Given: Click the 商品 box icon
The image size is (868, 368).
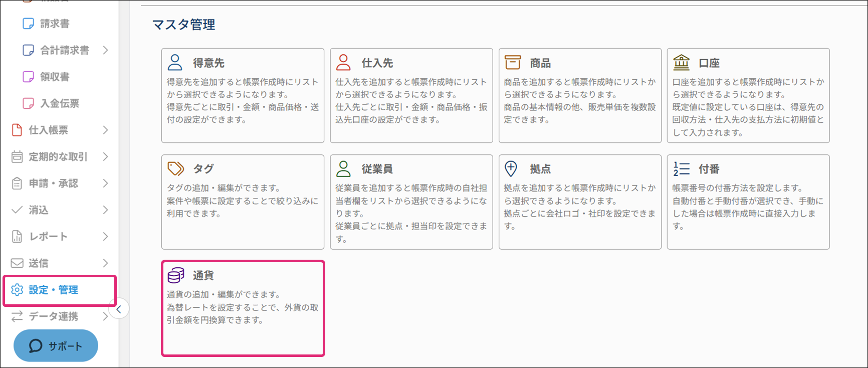Looking at the screenshot, I should point(512,63).
